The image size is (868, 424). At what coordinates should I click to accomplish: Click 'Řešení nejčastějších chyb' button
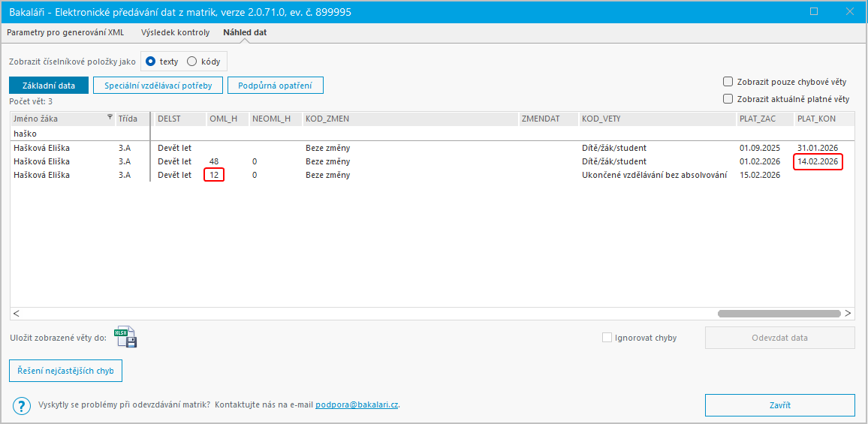pyautogui.click(x=65, y=371)
